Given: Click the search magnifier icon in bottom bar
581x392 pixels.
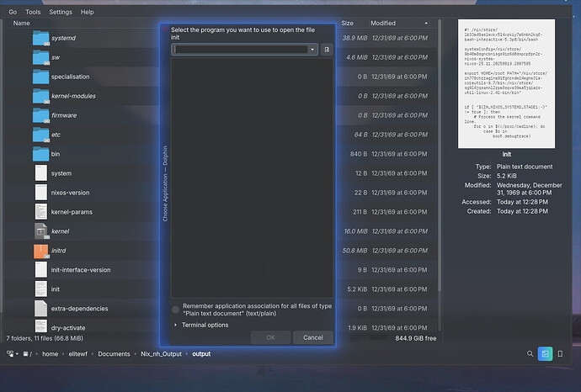Looking at the screenshot, I should [x=530, y=354].
